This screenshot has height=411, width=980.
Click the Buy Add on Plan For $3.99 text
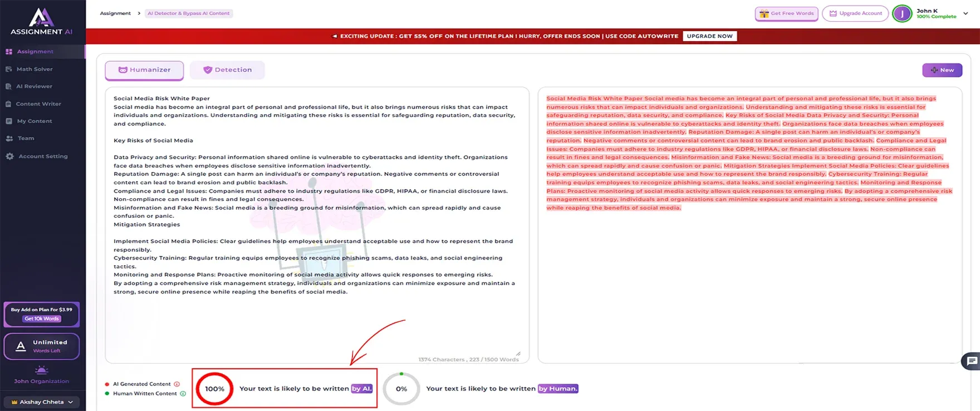pyautogui.click(x=42, y=310)
